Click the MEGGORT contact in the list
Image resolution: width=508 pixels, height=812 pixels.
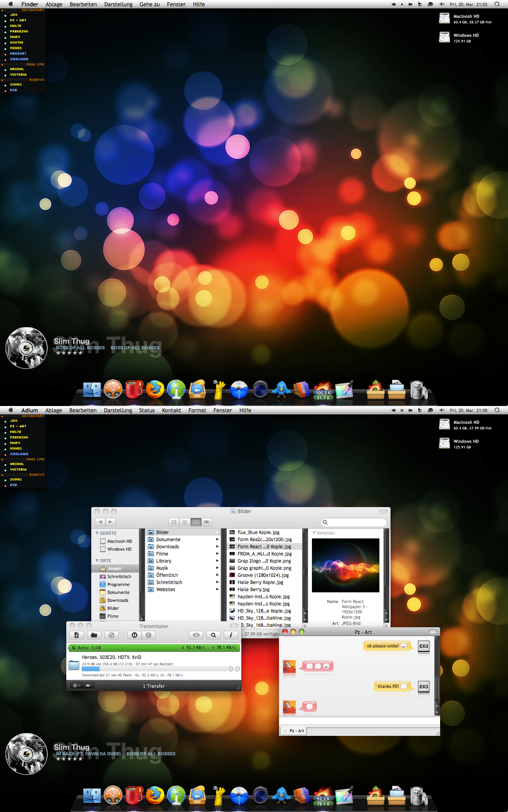pyautogui.click(x=18, y=54)
